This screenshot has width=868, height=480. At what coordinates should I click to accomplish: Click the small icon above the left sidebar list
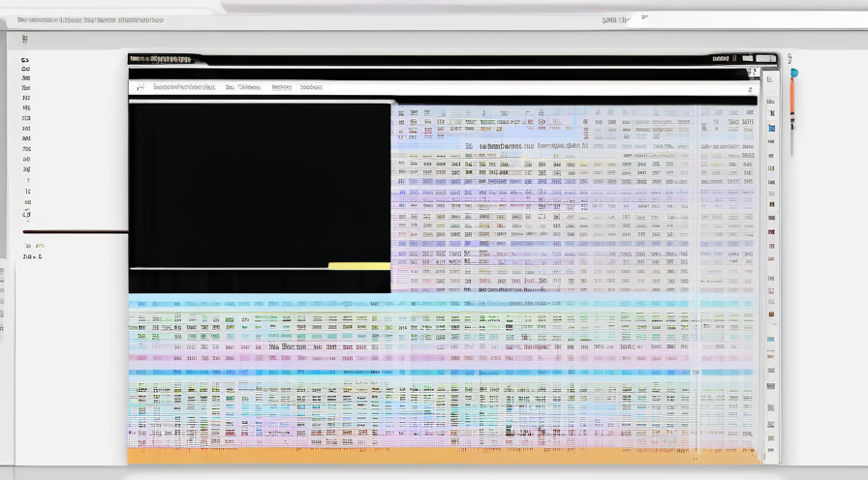26,40
